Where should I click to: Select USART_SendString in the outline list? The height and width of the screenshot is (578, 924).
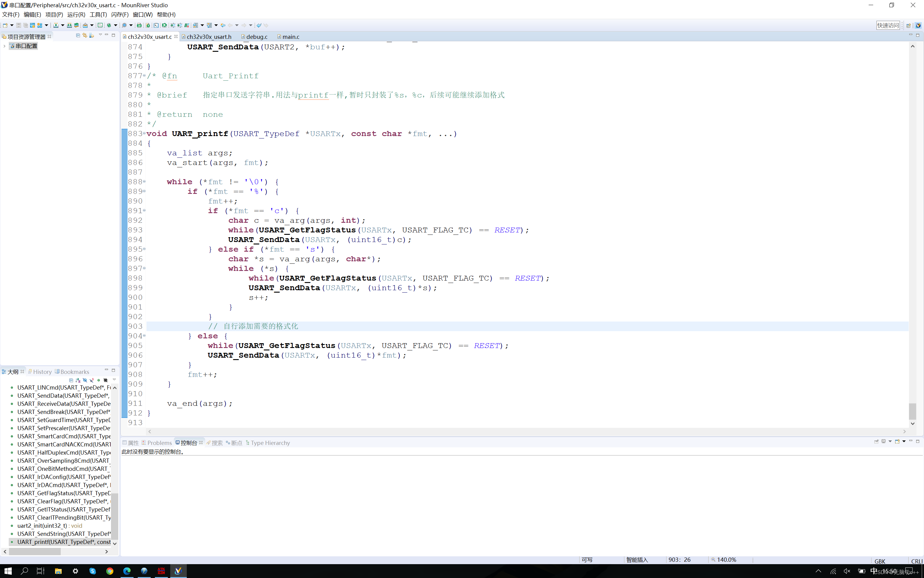coord(64,534)
